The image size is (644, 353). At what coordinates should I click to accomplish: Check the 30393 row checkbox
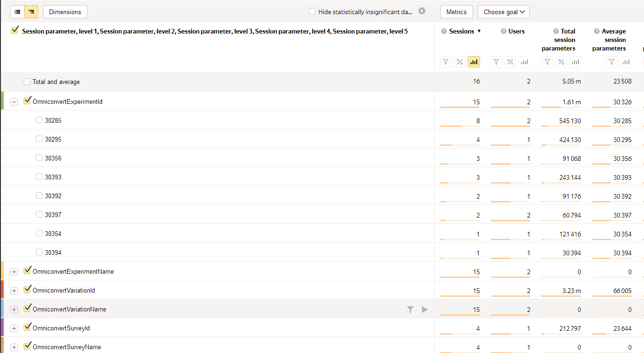pos(39,176)
